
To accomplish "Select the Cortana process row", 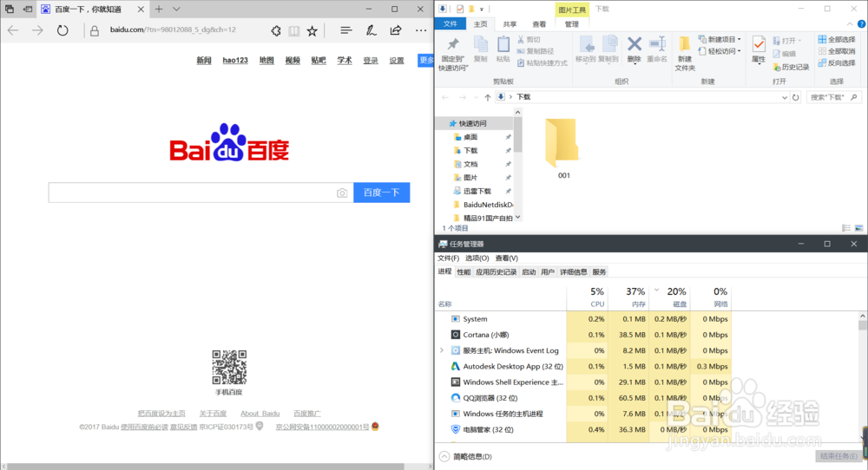I will 583,335.
